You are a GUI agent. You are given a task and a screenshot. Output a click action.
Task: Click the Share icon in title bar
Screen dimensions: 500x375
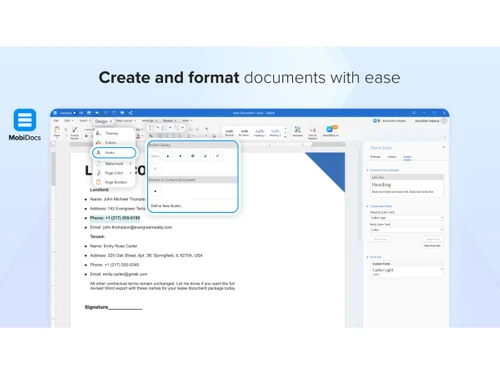(x=130, y=113)
